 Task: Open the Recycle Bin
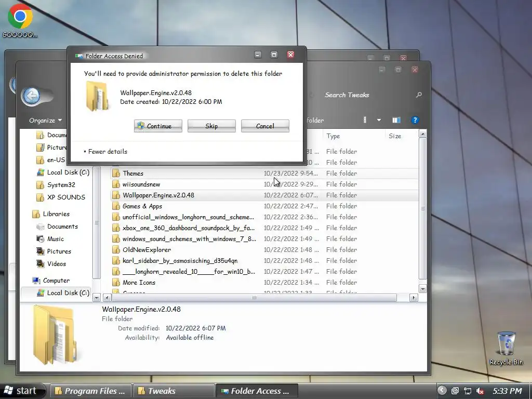[506, 349]
